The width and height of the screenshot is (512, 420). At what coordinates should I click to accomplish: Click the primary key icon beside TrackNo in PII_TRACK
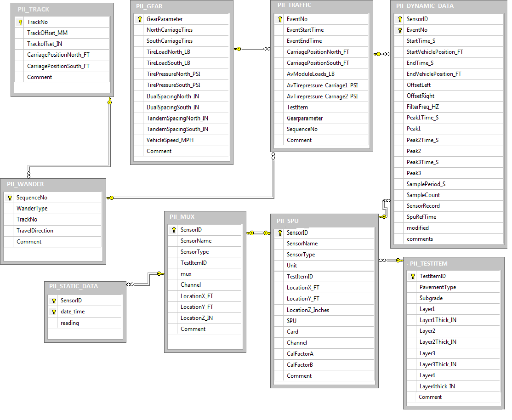coord(20,22)
